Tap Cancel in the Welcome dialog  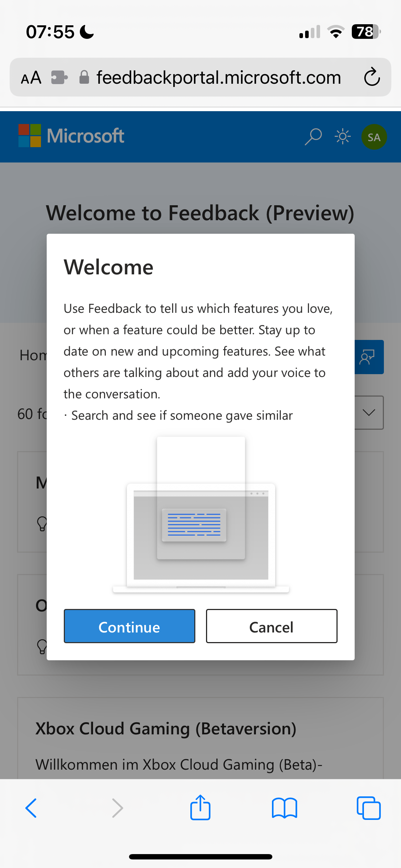pos(272,626)
